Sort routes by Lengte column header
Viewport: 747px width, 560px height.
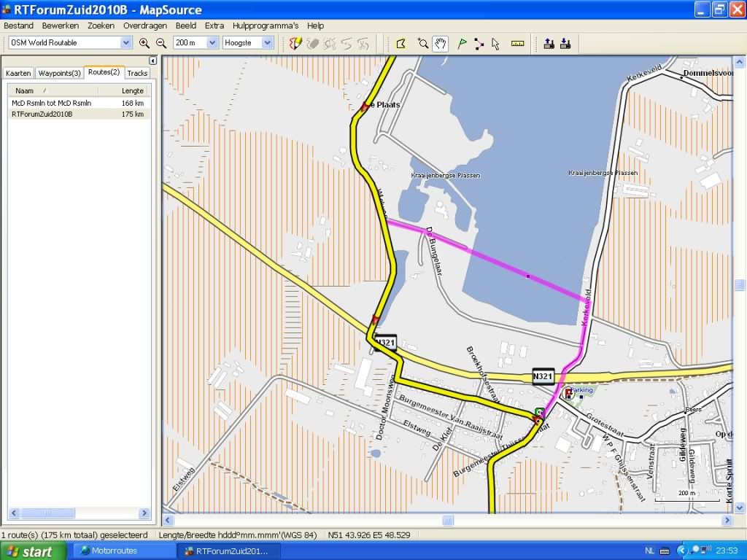click(x=124, y=90)
